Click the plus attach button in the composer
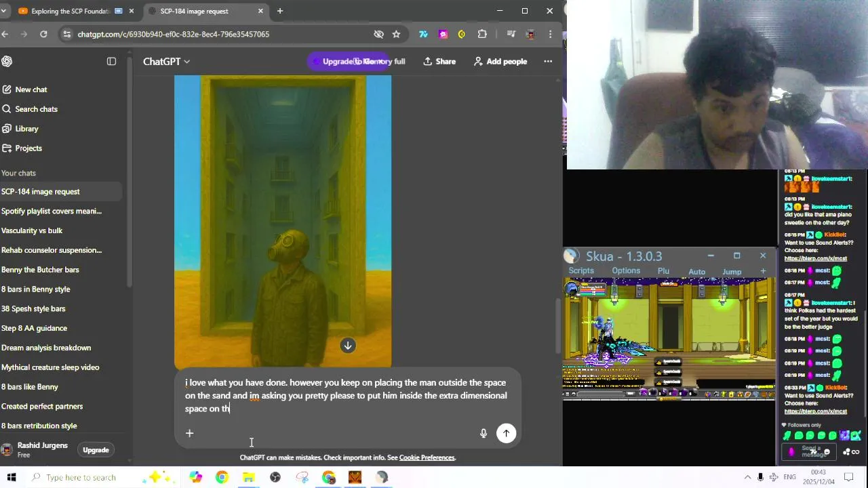The width and height of the screenshot is (868, 488). pos(190,433)
